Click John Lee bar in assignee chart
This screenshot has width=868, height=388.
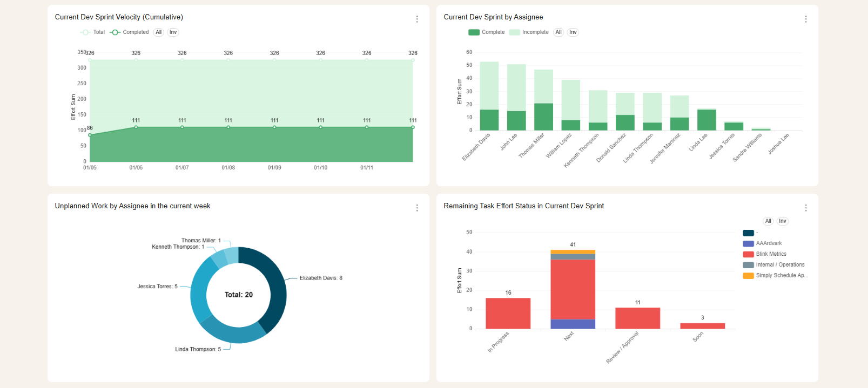tap(516, 97)
